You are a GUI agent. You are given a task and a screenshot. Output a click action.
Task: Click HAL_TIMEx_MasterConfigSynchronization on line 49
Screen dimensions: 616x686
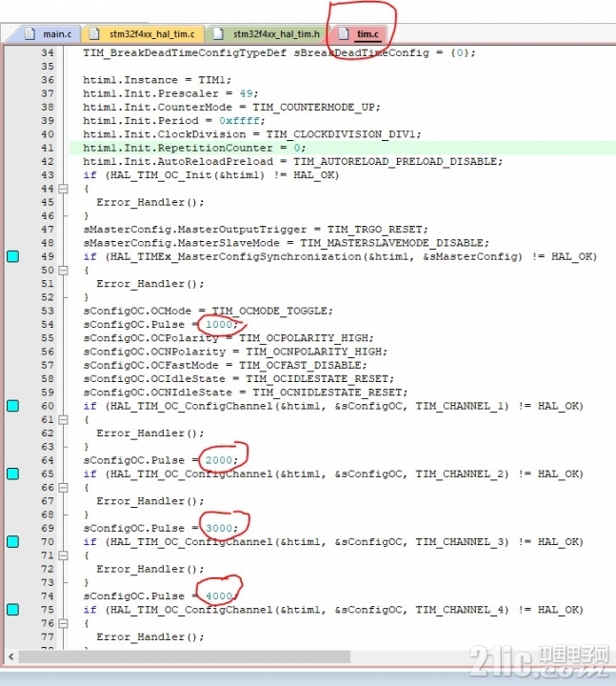[236, 256]
